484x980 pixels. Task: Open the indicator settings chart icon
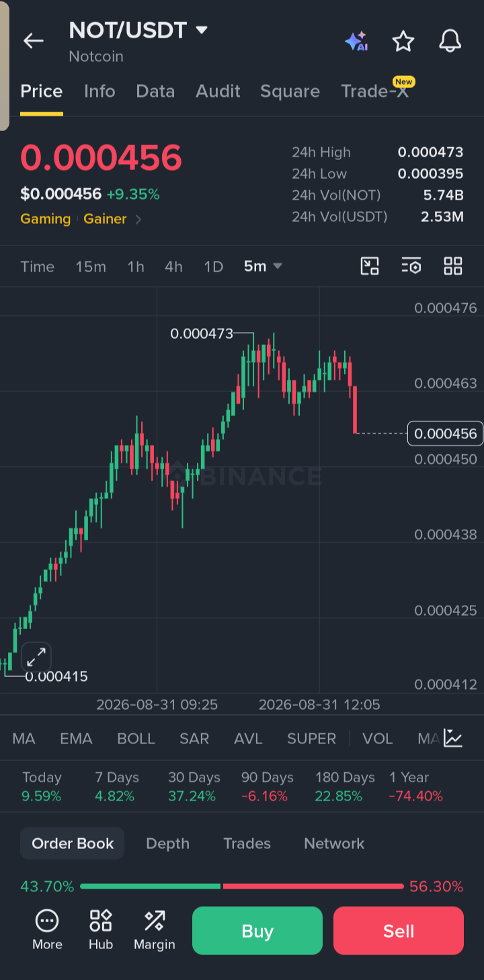(x=453, y=738)
